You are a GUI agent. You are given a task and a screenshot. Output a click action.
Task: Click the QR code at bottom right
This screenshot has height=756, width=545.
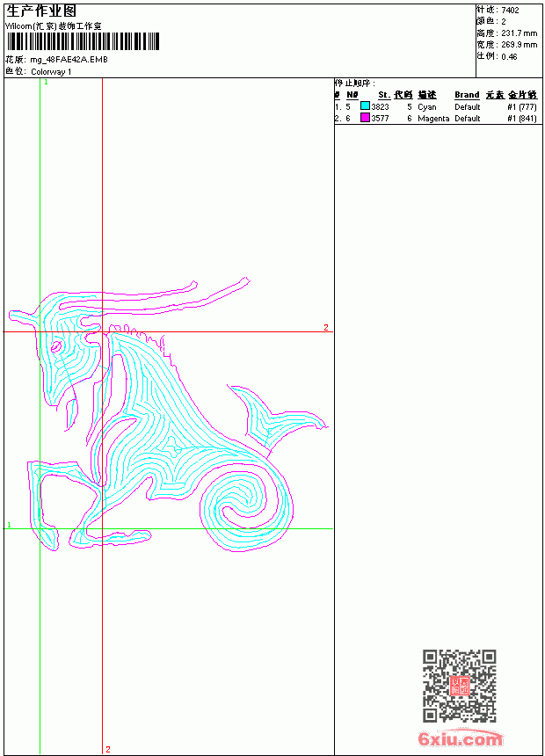460,686
